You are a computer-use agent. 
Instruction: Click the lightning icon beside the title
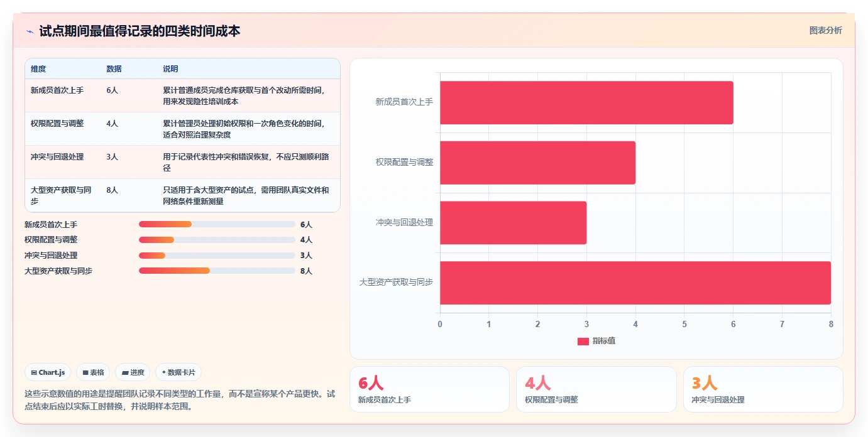30,31
